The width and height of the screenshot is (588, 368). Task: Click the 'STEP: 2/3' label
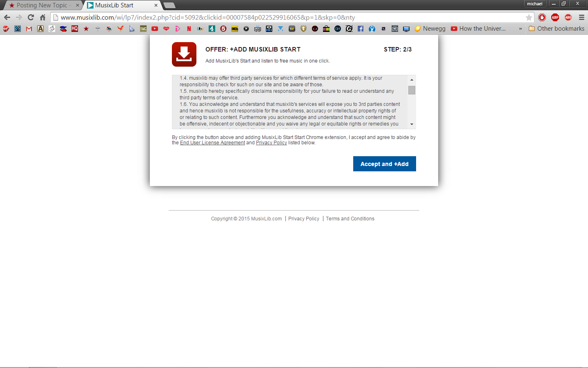[398, 49]
